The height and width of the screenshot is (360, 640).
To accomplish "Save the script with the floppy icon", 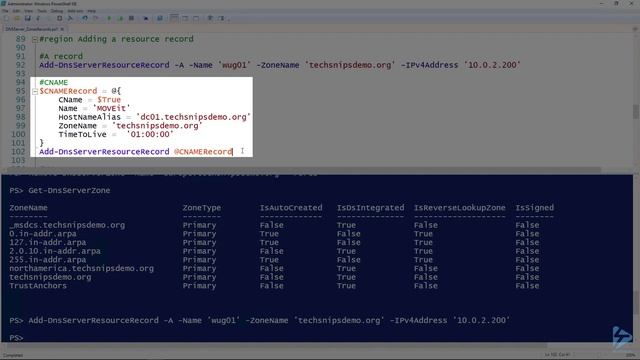I will (28, 18).
